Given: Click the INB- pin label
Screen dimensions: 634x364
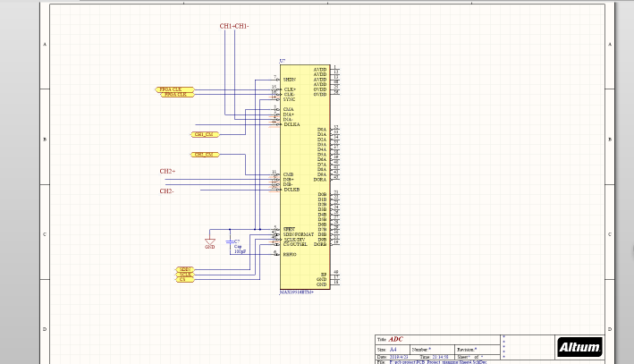Looking at the screenshot, I should pos(288,184).
